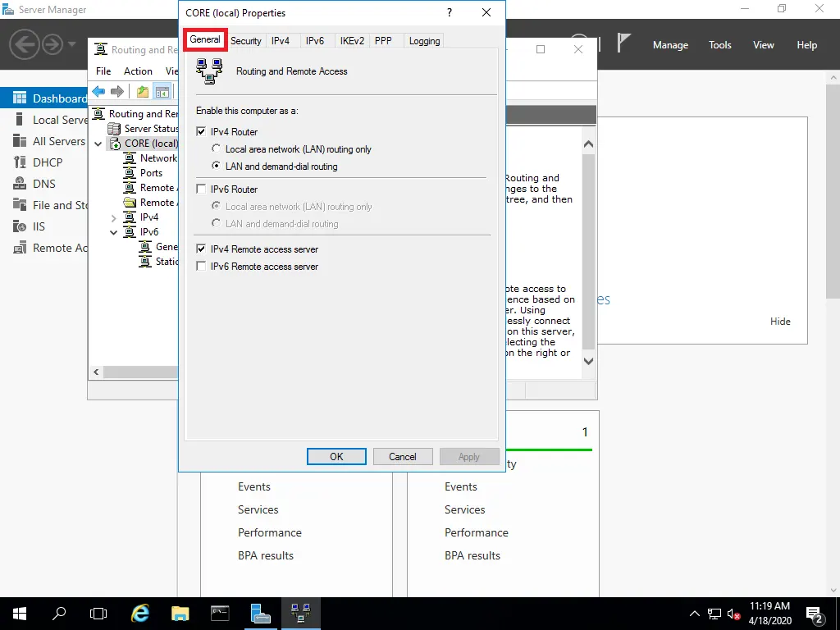Viewport: 840px width, 630px height.
Task: Expand IPv4 tree node
Action: [113, 217]
